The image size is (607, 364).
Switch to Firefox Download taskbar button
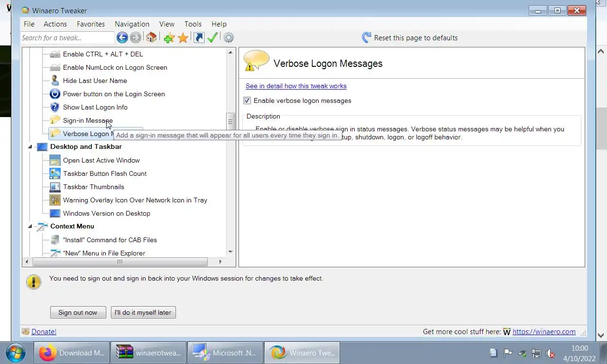(72, 353)
